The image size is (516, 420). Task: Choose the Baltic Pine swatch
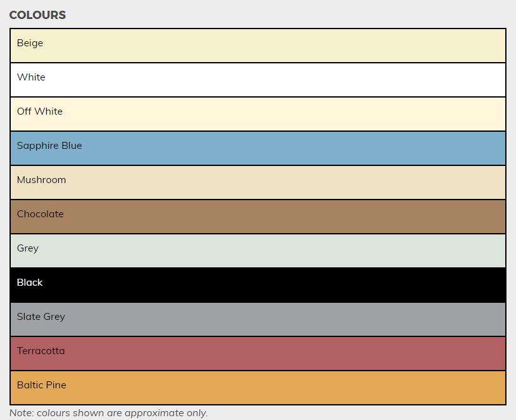click(x=258, y=388)
